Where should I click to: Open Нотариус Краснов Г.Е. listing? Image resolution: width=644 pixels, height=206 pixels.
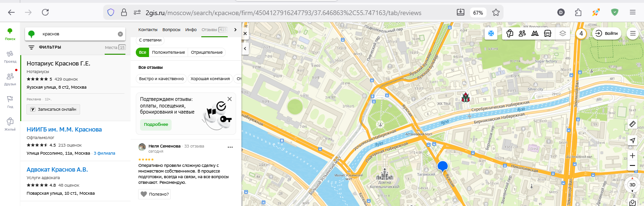coord(58,63)
